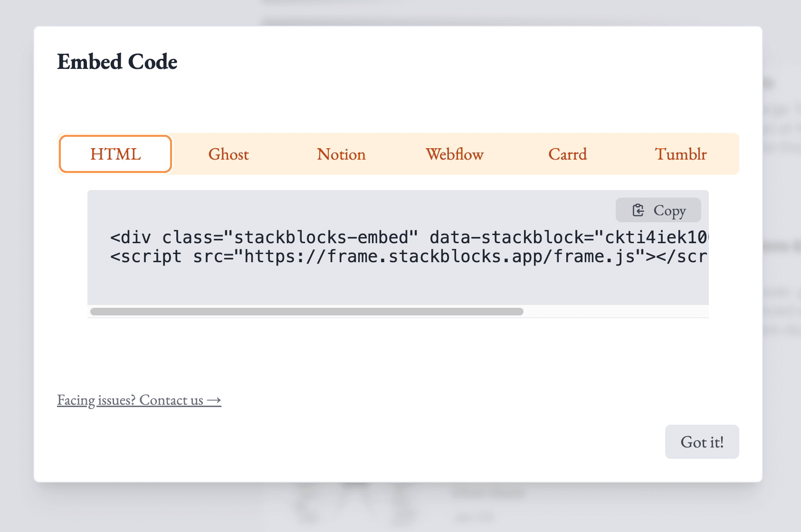Screen dimensions: 801x532
Task: Copy the embed code
Action: point(658,209)
